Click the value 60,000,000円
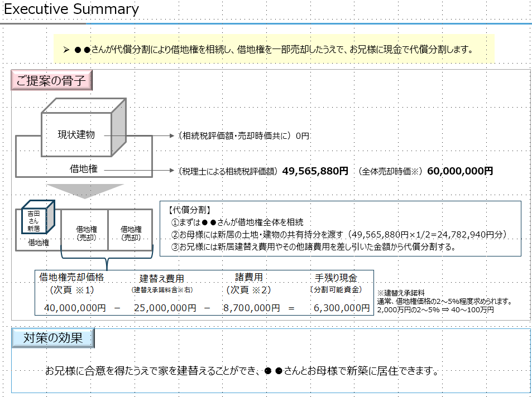 [x=460, y=171]
